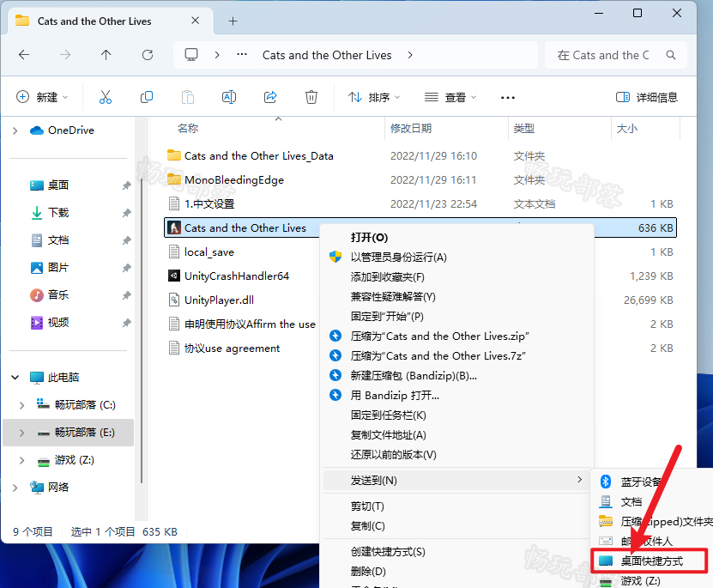Choose 还原以前的版本(V)
The width and height of the screenshot is (713, 588).
click(458, 454)
